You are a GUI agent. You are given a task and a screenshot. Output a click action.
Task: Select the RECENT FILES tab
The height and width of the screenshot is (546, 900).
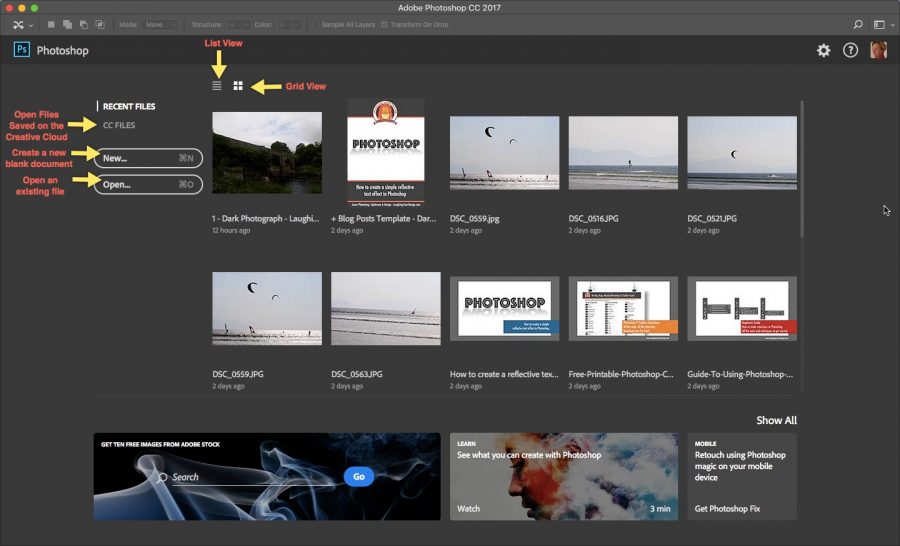tap(129, 106)
